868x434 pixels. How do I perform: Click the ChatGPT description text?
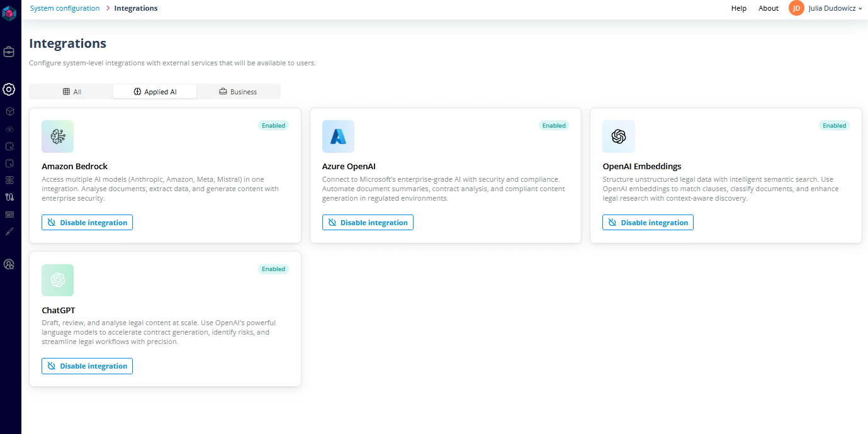click(159, 332)
